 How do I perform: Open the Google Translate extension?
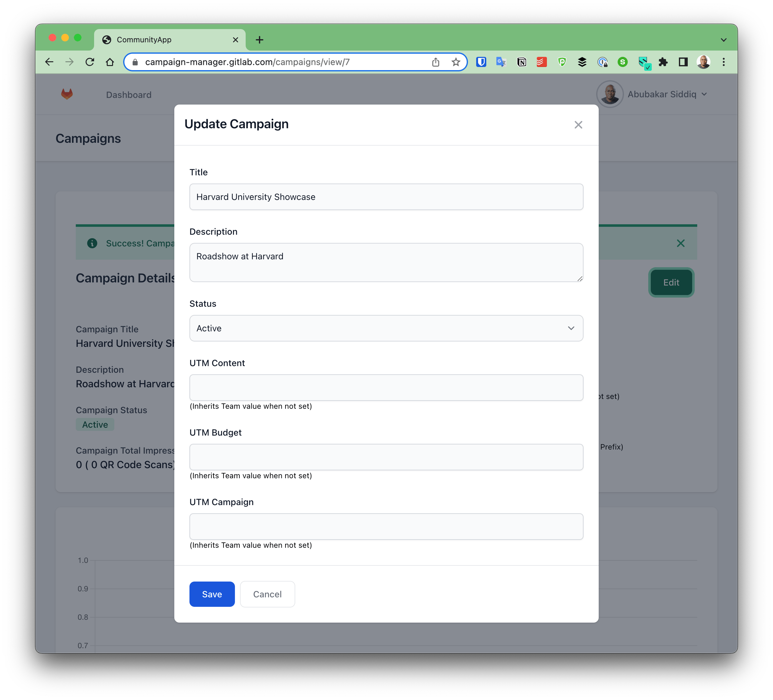point(501,62)
